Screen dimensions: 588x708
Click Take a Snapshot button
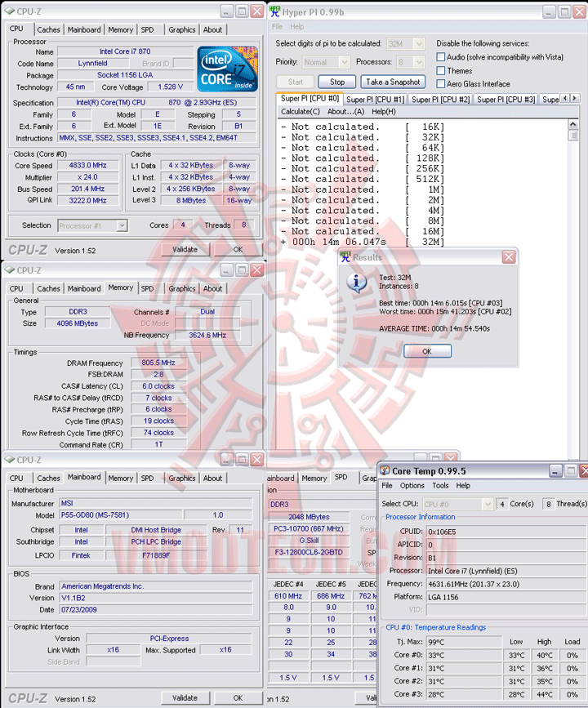pyautogui.click(x=393, y=82)
